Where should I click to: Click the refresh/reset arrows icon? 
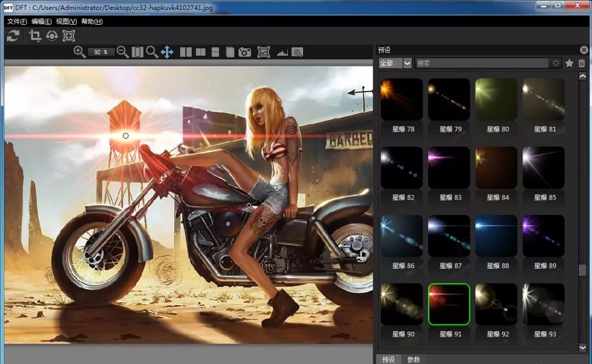[x=13, y=36]
